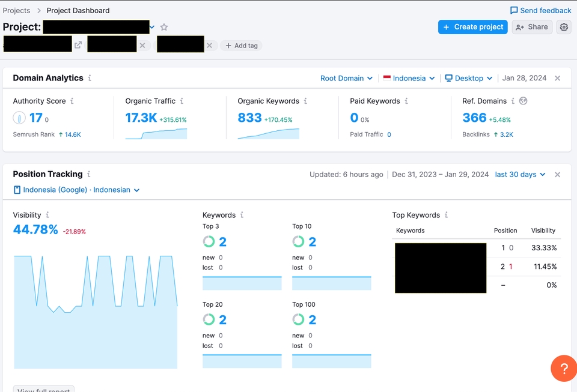Open Top 3 keywords count
This screenshot has width=577, height=392.
222,242
